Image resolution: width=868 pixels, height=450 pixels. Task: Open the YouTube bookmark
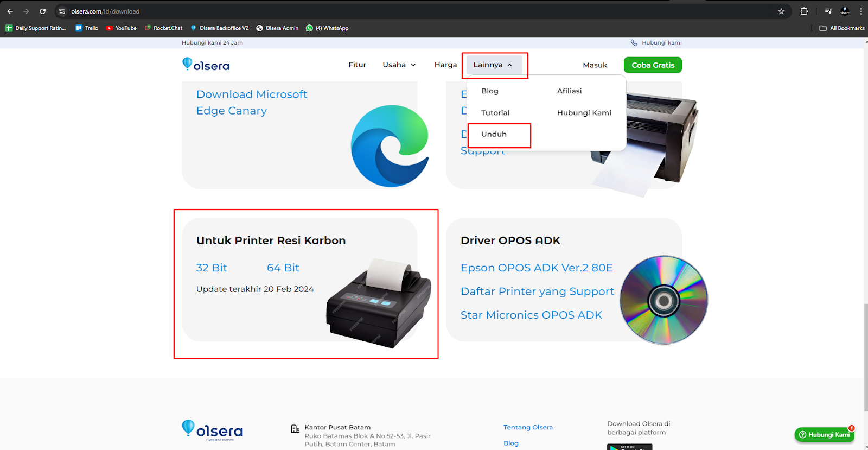click(x=121, y=28)
